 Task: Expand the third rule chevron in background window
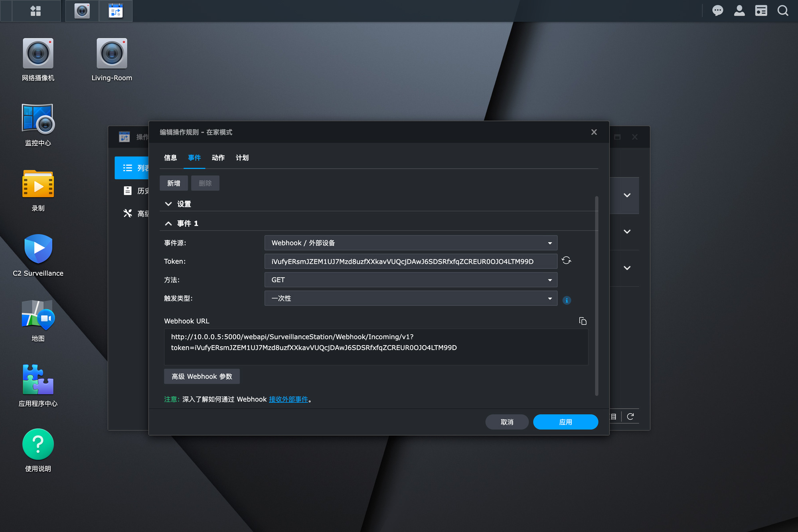point(627,268)
